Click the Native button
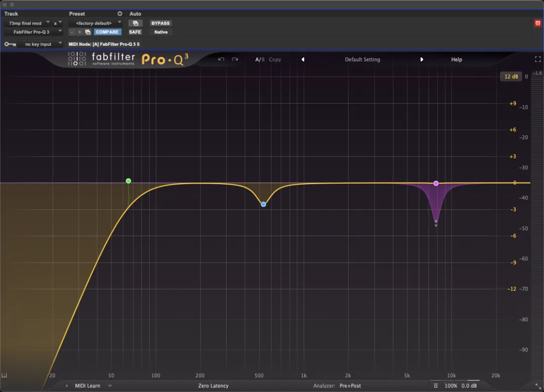Image resolution: width=544 pixels, height=392 pixels. [161, 32]
